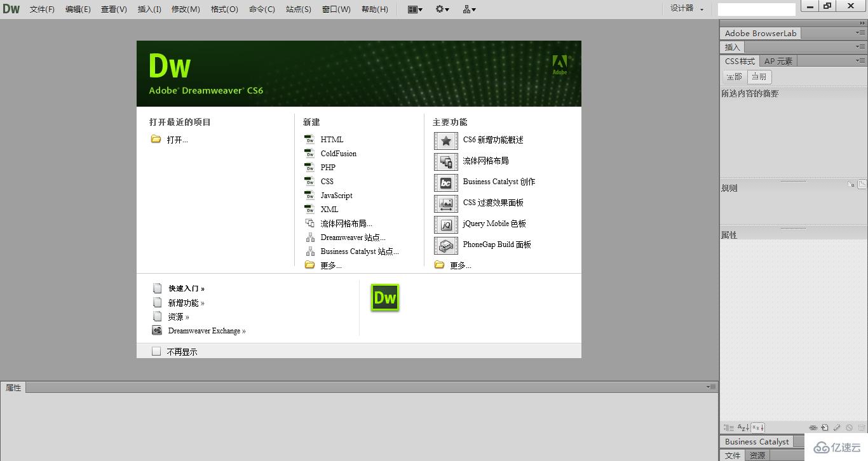
Task: Open the 资源 tab in bottom-right panel
Action: (757, 455)
